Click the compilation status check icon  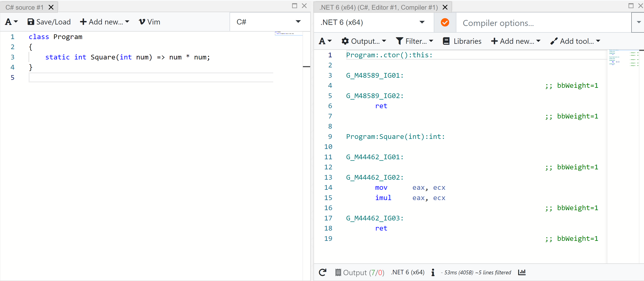point(445,23)
